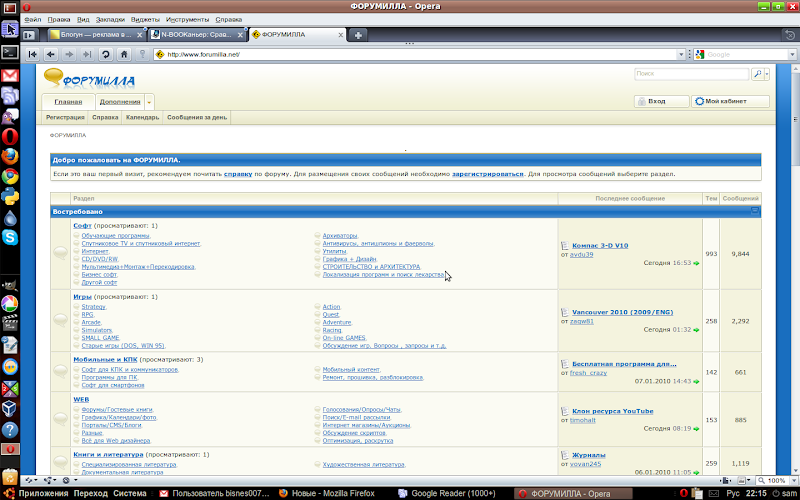Go to latest post in Софт row

click(x=696, y=263)
